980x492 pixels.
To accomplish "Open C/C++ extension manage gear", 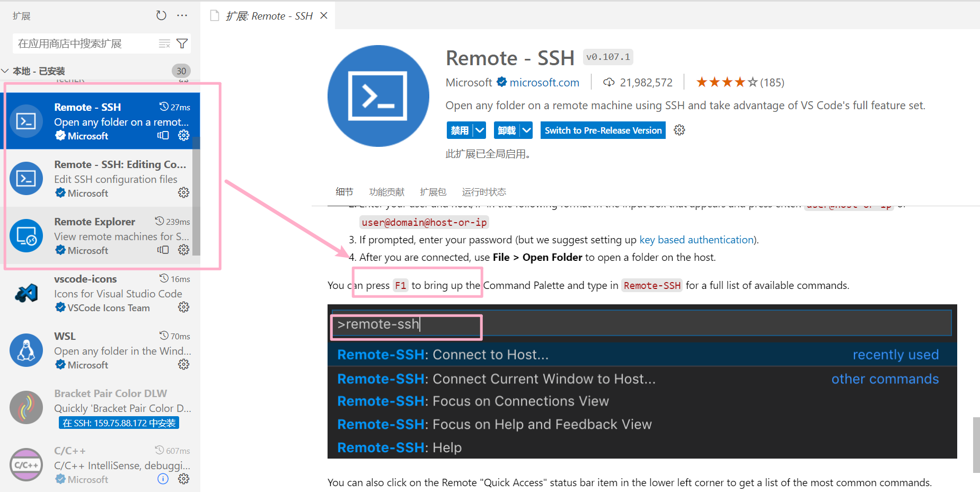I will click(x=183, y=479).
